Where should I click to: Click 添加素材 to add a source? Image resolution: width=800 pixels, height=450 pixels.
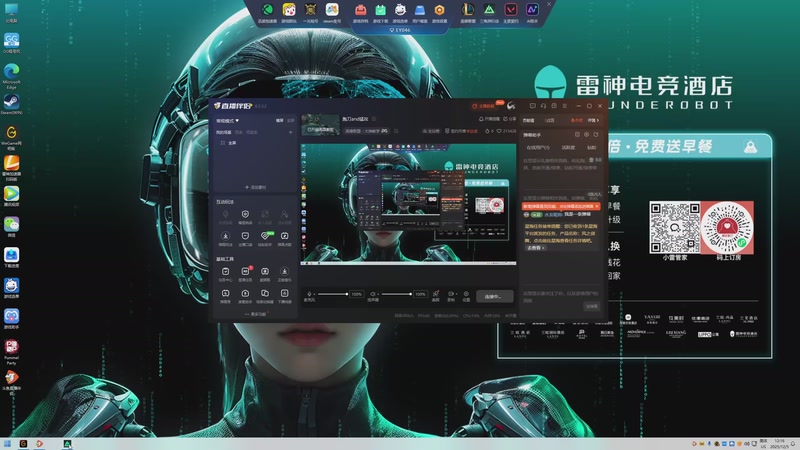point(255,187)
